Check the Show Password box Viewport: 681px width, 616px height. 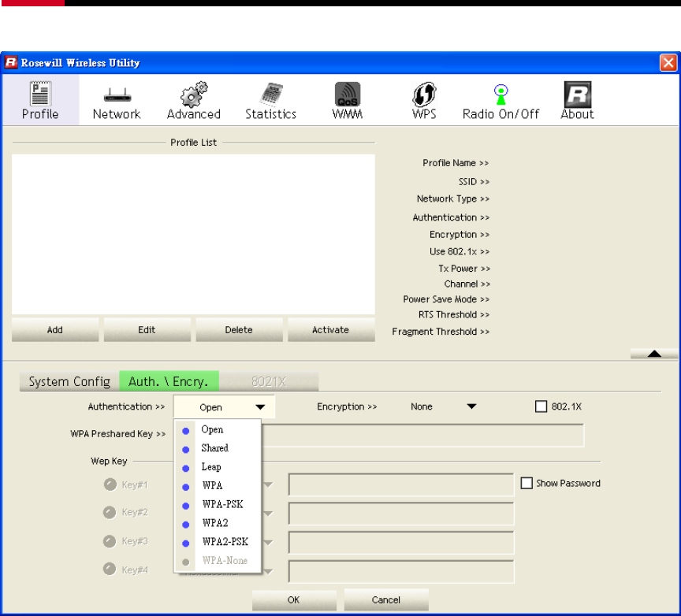(527, 483)
